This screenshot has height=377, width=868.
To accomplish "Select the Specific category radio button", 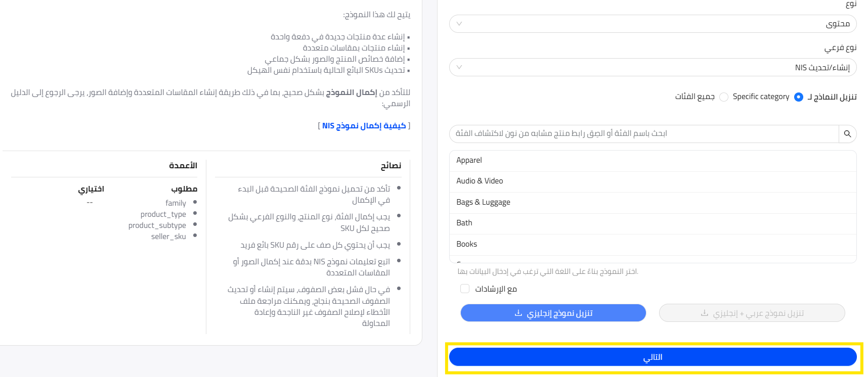I will pyautogui.click(x=798, y=97).
